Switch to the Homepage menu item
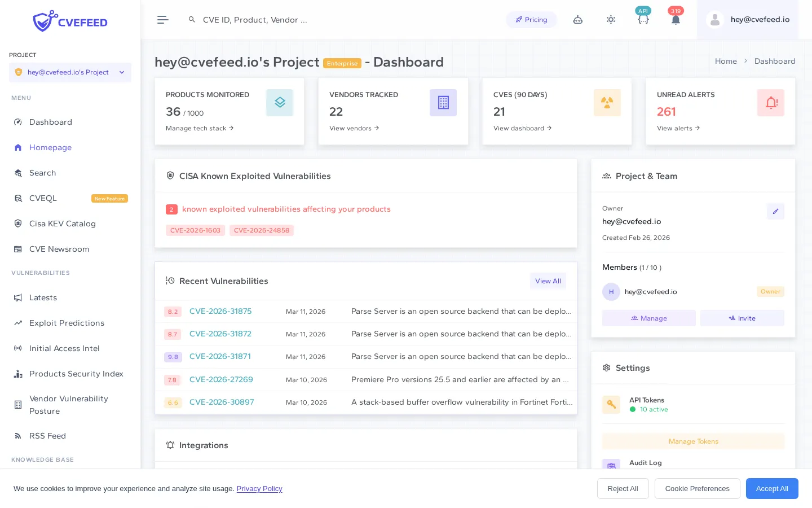Screen dimensions: 812x508 coord(50,147)
